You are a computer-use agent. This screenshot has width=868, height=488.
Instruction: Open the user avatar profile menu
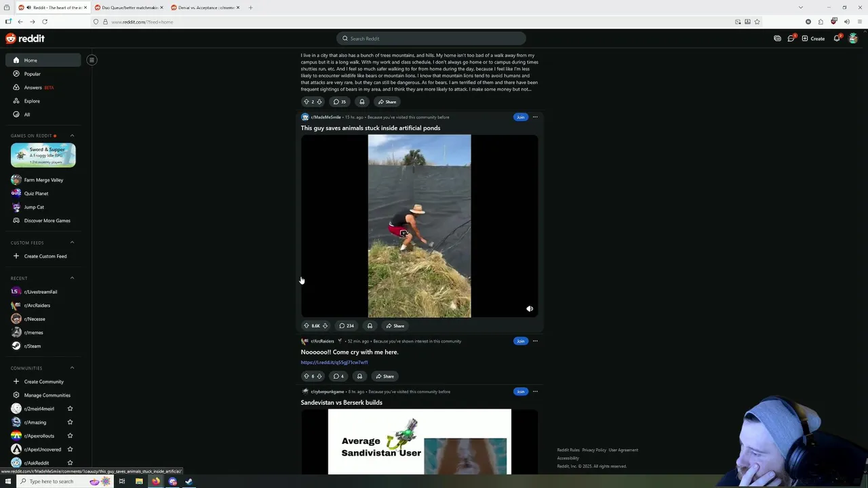pos(853,39)
